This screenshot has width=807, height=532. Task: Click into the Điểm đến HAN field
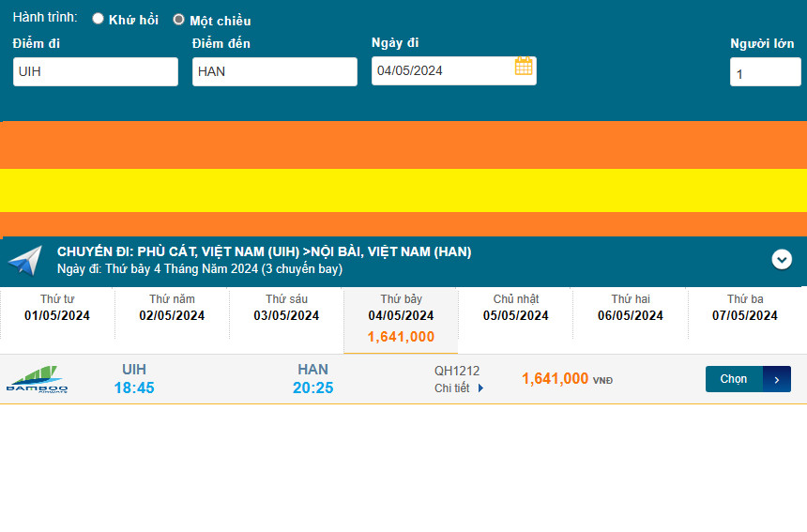pyautogui.click(x=274, y=71)
